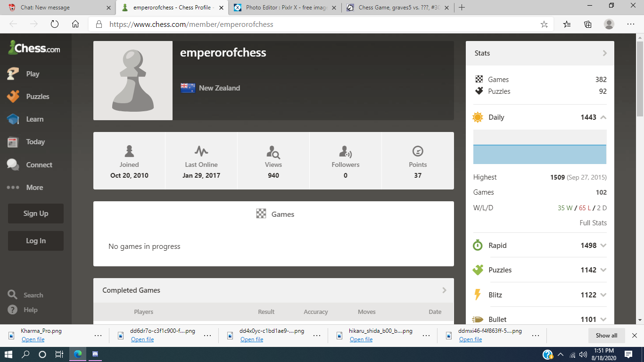Click the Date column header
The height and width of the screenshot is (362, 644).
(x=435, y=312)
